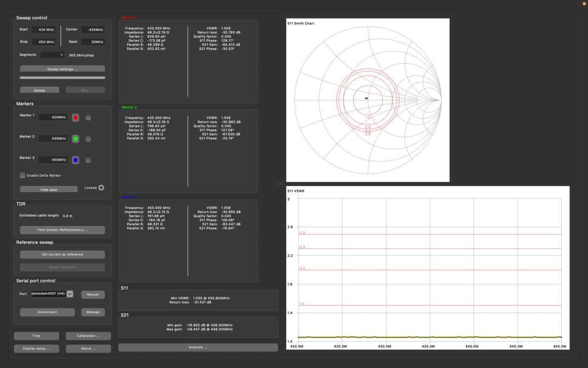Click Marker 3 S11 phase 128.08°

pyautogui.click(x=228, y=220)
